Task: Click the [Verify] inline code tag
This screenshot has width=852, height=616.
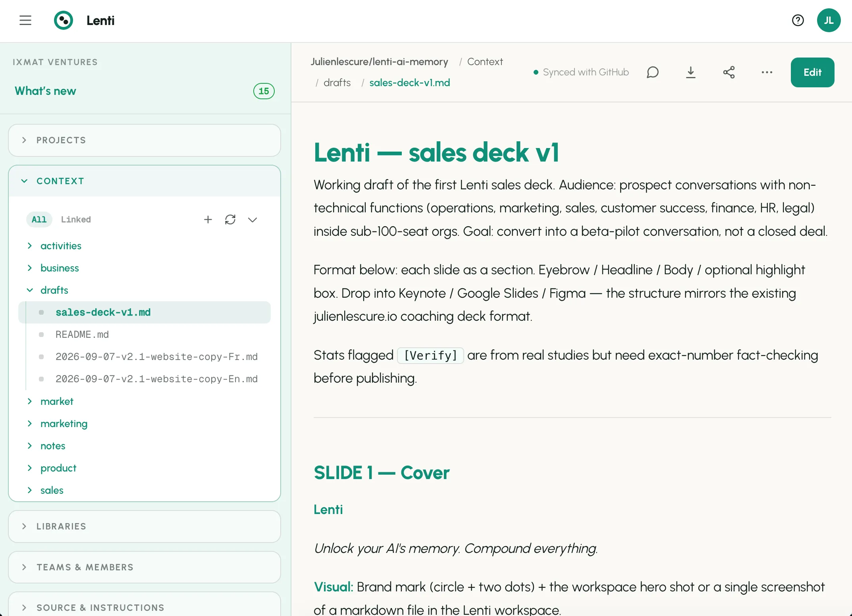Action: click(x=430, y=355)
